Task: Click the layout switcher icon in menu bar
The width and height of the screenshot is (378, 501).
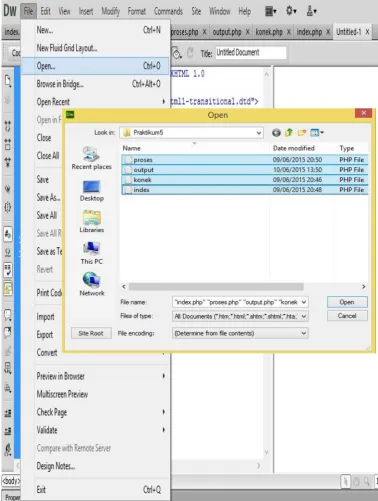Action: (271, 11)
